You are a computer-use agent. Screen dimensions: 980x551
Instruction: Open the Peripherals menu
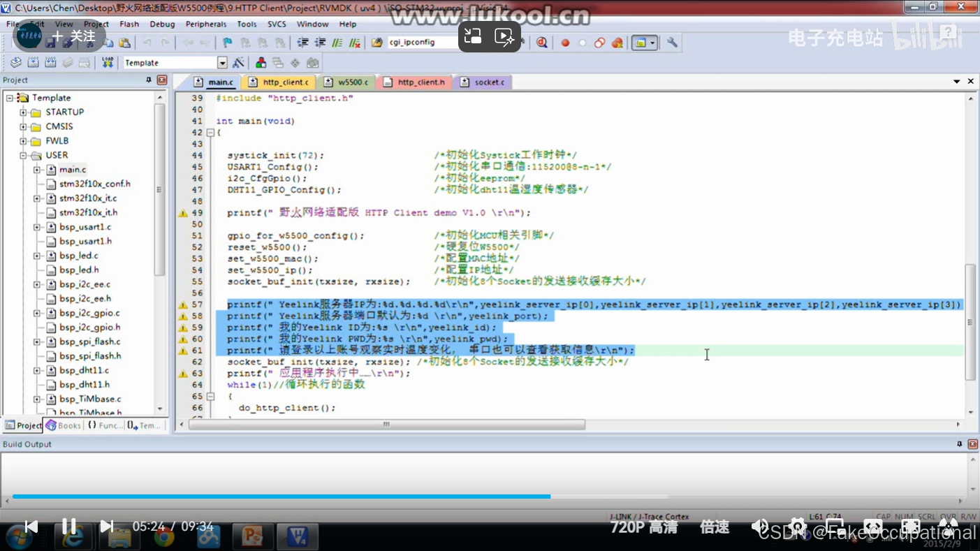tap(206, 24)
